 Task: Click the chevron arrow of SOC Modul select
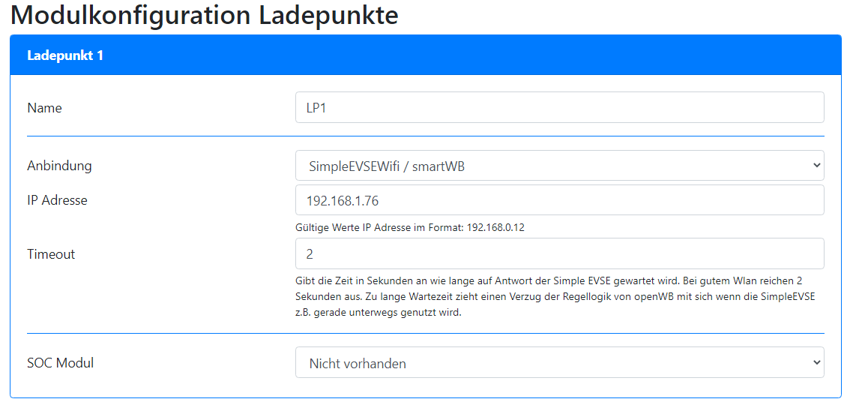[816, 363]
